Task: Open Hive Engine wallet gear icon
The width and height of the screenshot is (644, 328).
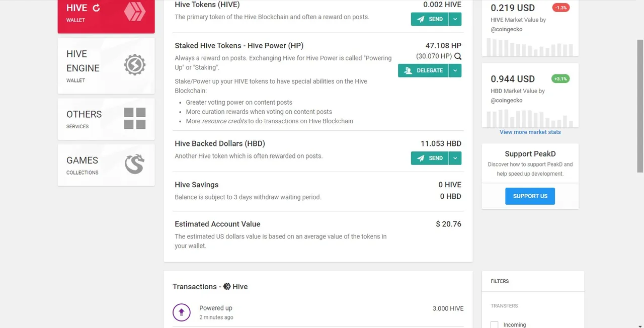Action: point(135,64)
